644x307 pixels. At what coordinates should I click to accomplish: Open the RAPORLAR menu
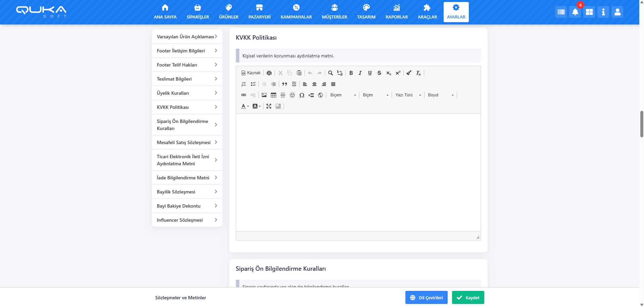click(396, 12)
